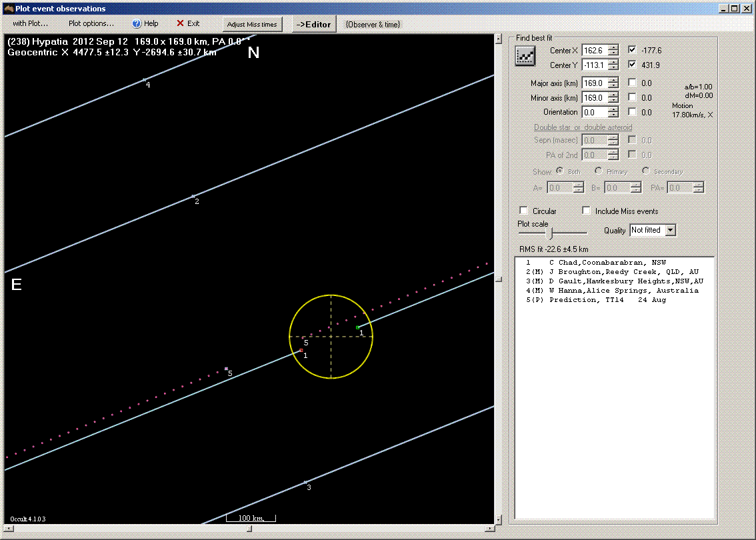
Task: Click the Orientation spinner arrows
Action: click(613, 112)
